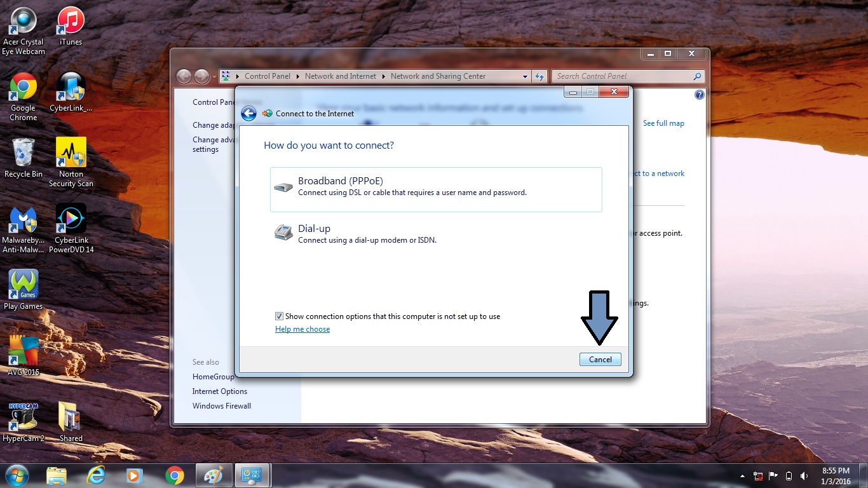Click the battery power icon in the tray

click(x=789, y=476)
